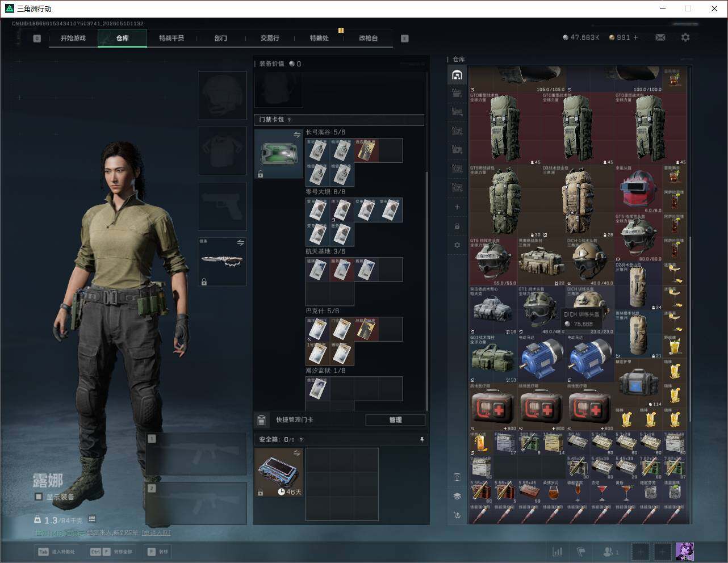Go to the 部门 tab
The image size is (728, 563).
(x=221, y=38)
